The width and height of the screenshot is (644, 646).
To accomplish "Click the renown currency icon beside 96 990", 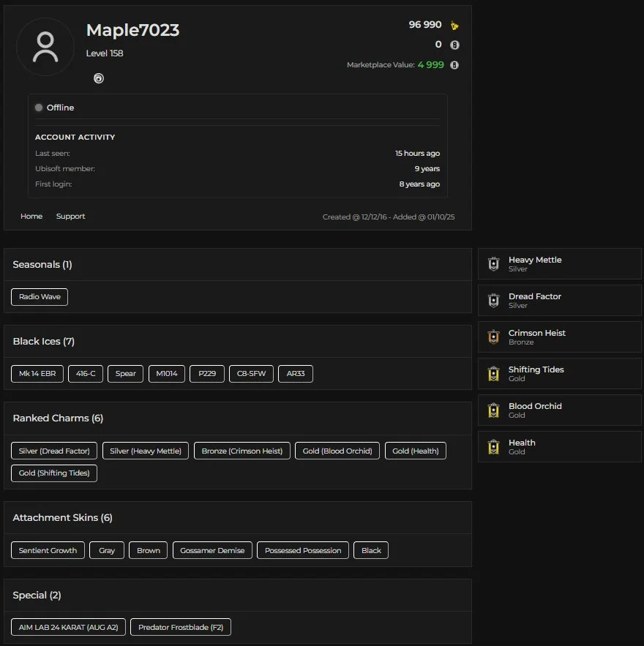I will (454, 26).
